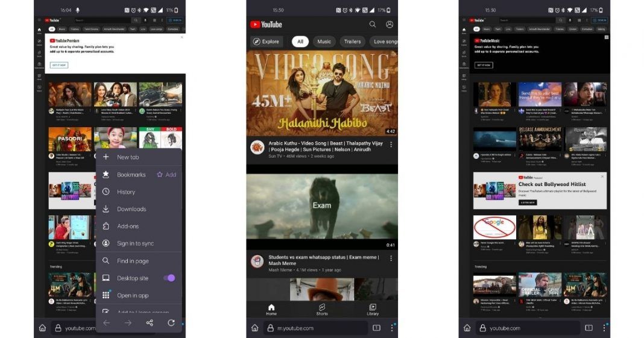Open the three-dot browser menu in middle phone
This screenshot has width=644, height=338.
coord(392,328)
